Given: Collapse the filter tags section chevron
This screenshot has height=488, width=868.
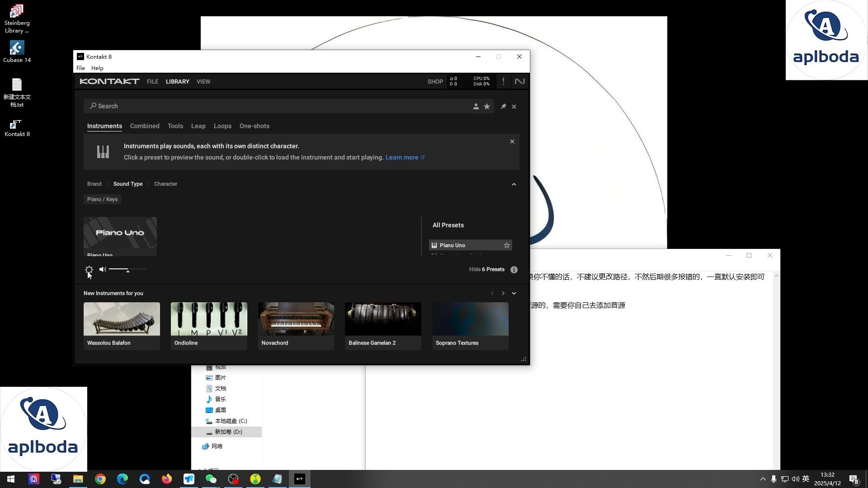Looking at the screenshot, I should [x=514, y=184].
